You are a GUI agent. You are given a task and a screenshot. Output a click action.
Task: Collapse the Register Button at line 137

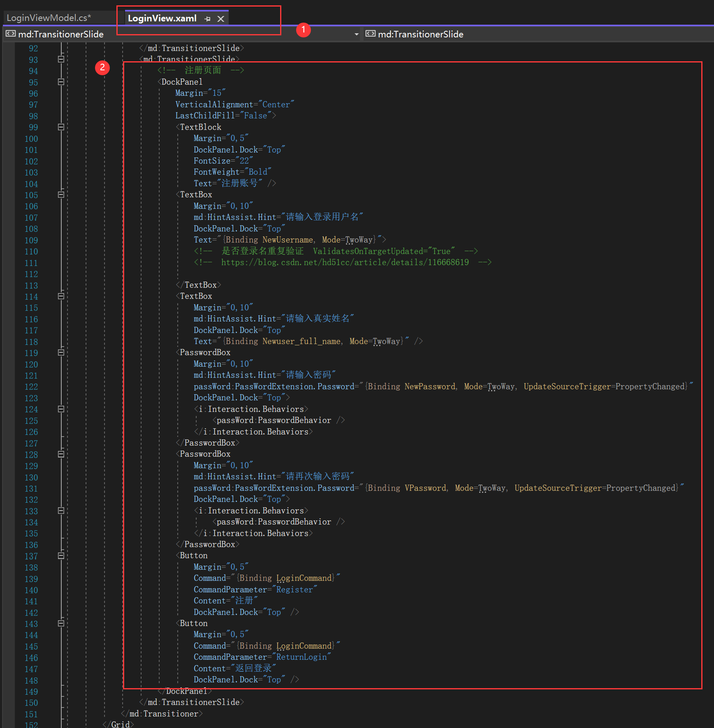pos(61,556)
